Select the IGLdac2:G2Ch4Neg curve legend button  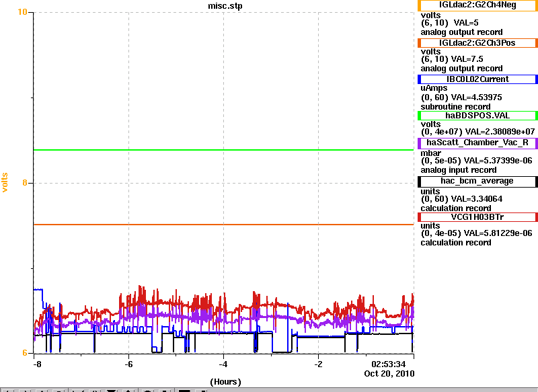point(477,5)
